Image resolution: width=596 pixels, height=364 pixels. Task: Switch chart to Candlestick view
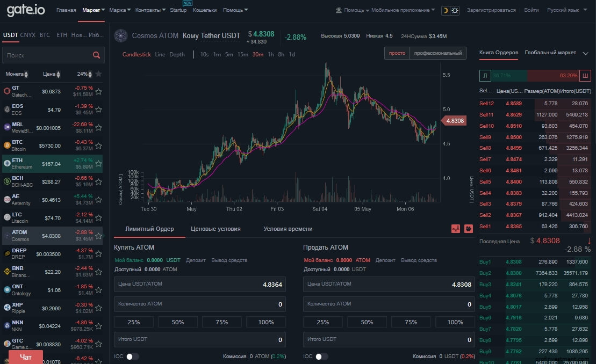click(137, 55)
